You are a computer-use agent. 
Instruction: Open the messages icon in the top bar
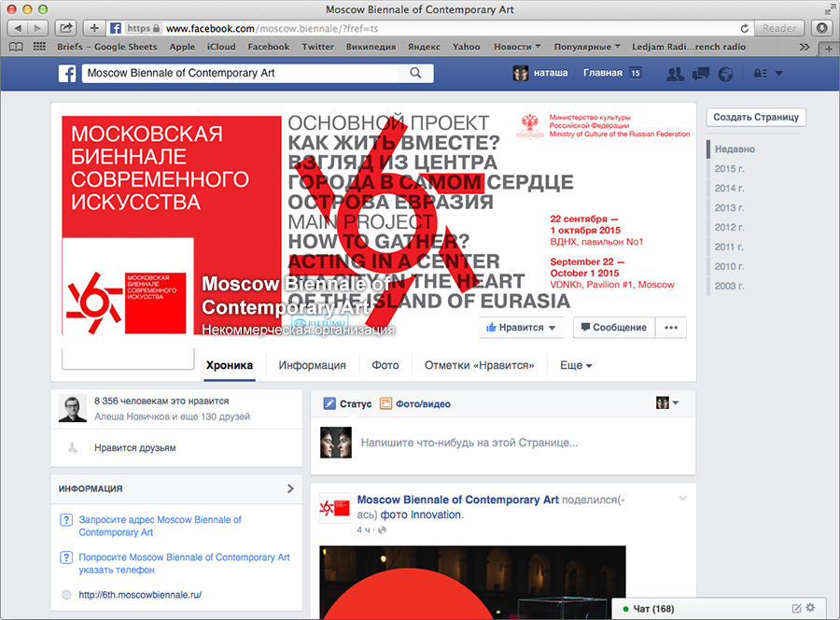pyautogui.click(x=700, y=74)
